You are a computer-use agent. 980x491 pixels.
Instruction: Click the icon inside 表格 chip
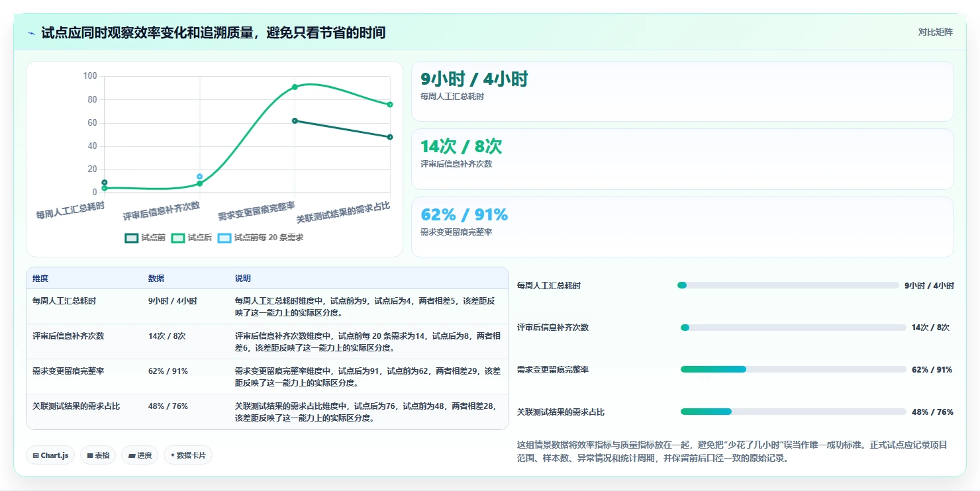[x=90, y=456]
